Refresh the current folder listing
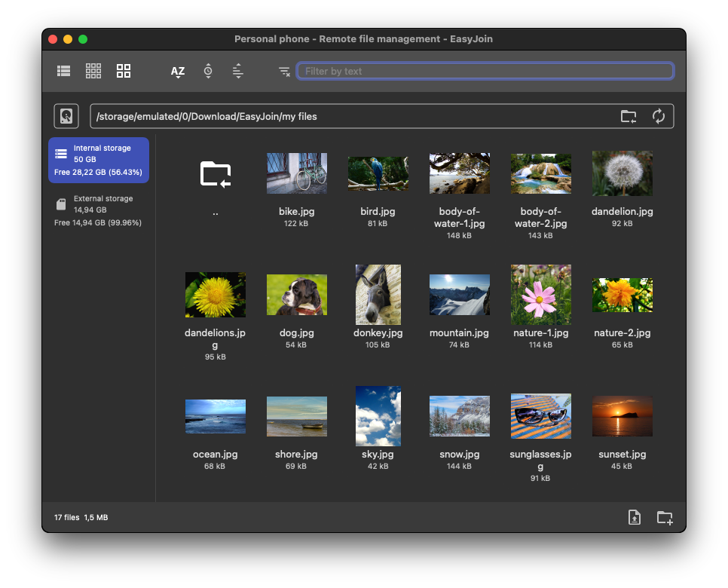 659,116
